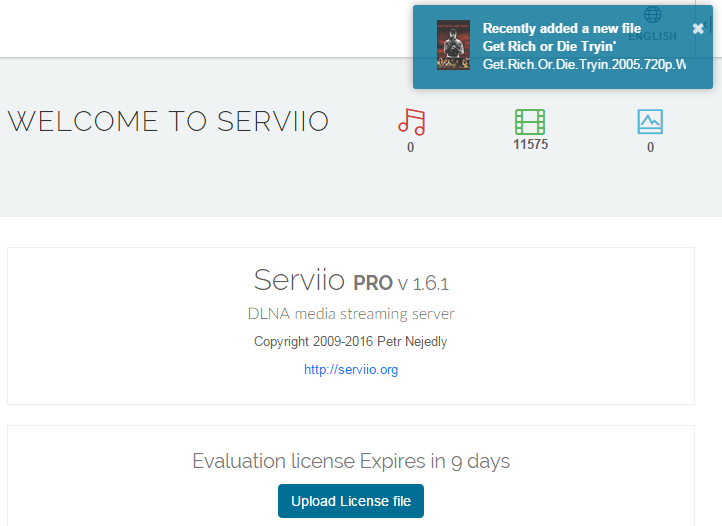This screenshot has width=722, height=526.
Task: Click the image count below the picture icon
Action: pos(650,148)
